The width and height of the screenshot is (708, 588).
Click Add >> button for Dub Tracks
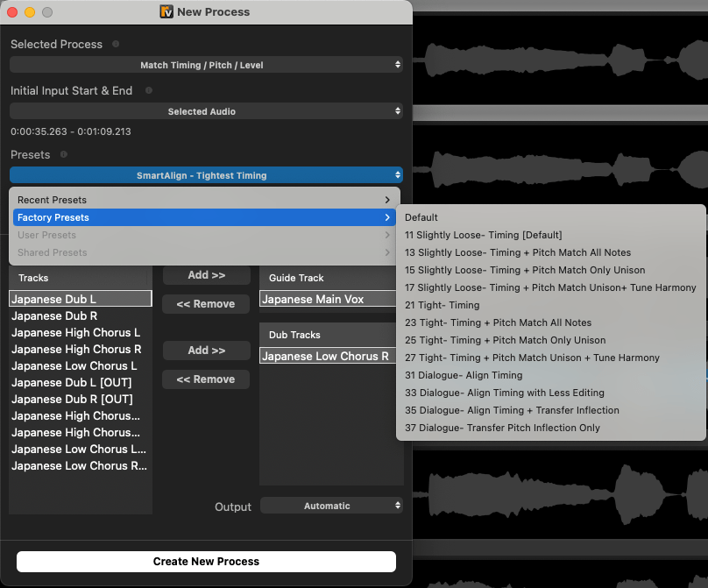point(206,351)
